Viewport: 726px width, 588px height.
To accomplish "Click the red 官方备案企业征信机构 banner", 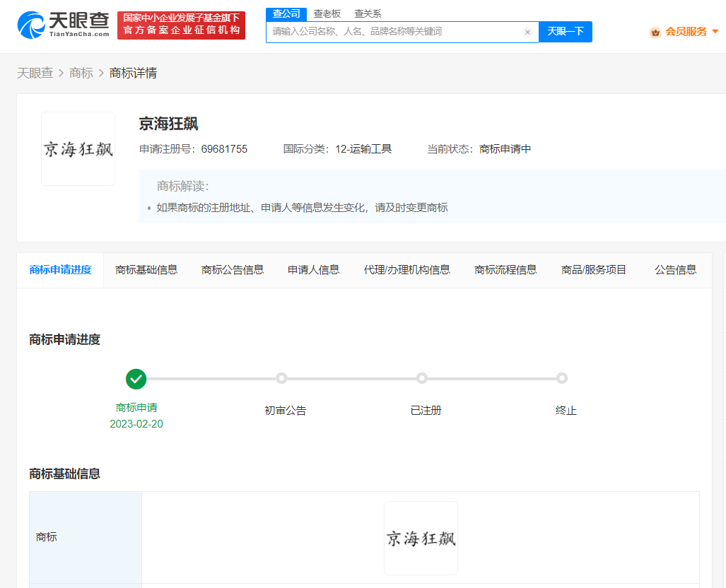I will (x=181, y=25).
